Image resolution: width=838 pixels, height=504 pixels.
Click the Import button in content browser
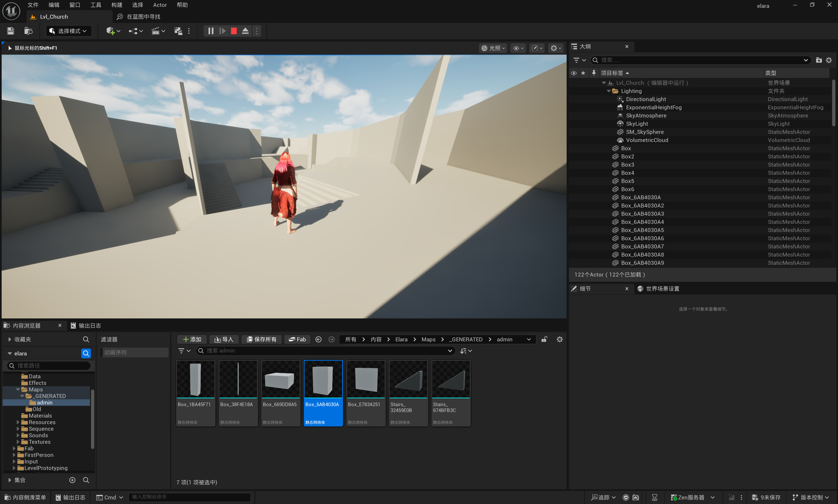pos(224,339)
